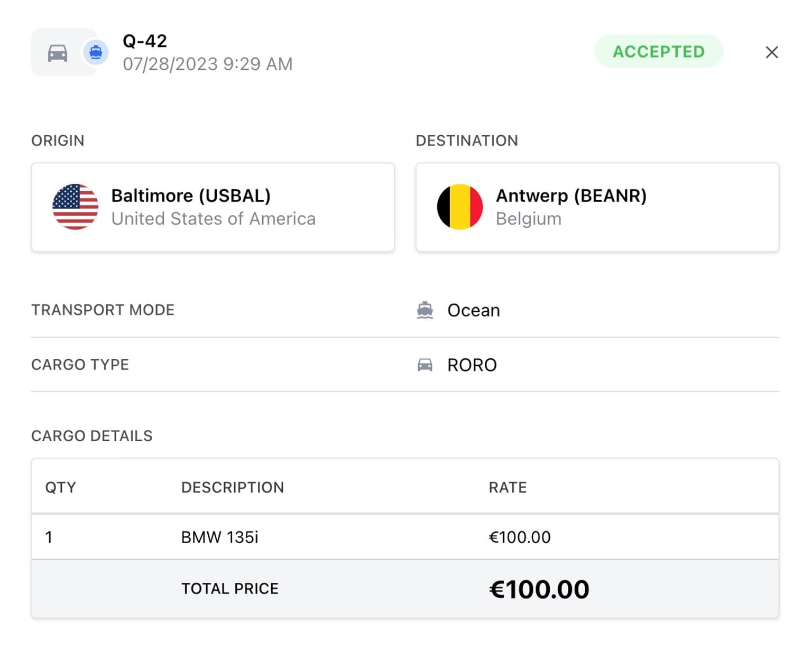This screenshot has width=812, height=651.
Task: Click the Q-42 quote number
Action: (x=145, y=41)
